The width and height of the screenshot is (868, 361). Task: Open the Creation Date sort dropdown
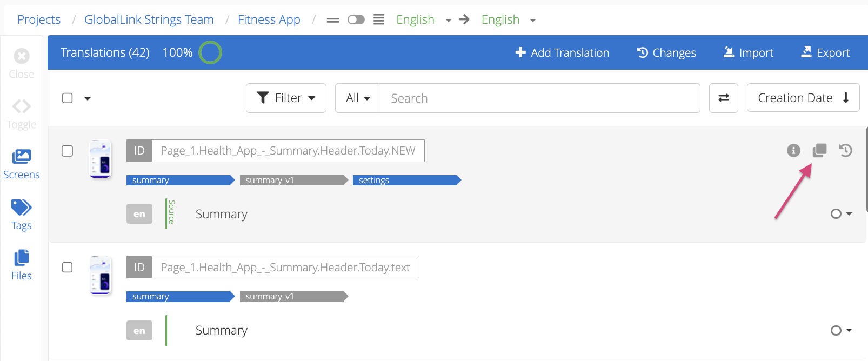[803, 98]
